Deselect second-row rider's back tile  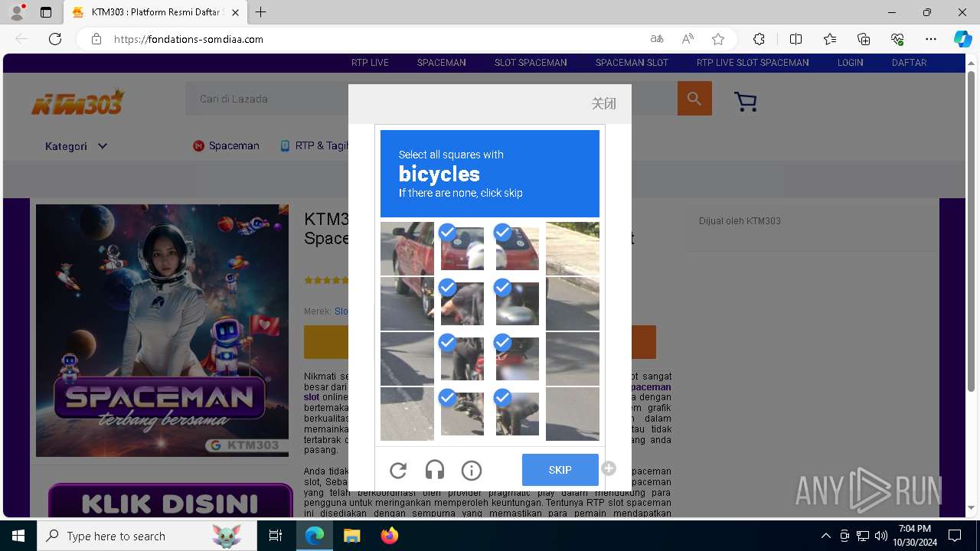click(462, 304)
